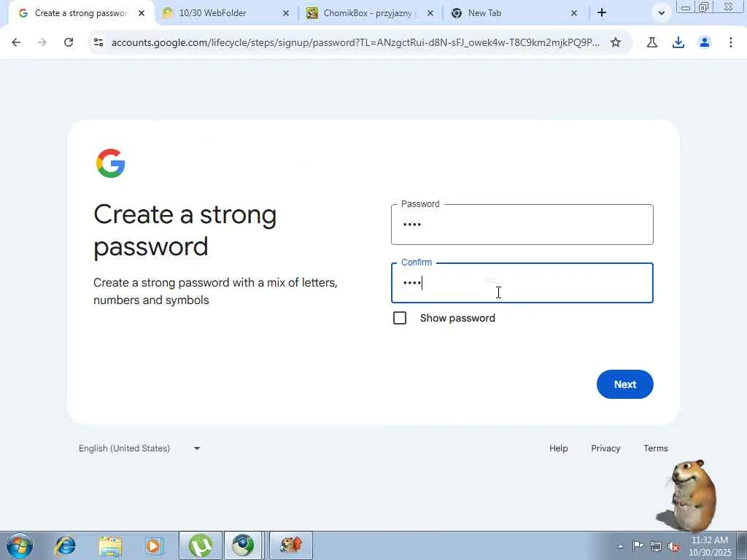Launch Internet Explorer from taskbar
This screenshot has width=747, height=560.
(x=65, y=545)
